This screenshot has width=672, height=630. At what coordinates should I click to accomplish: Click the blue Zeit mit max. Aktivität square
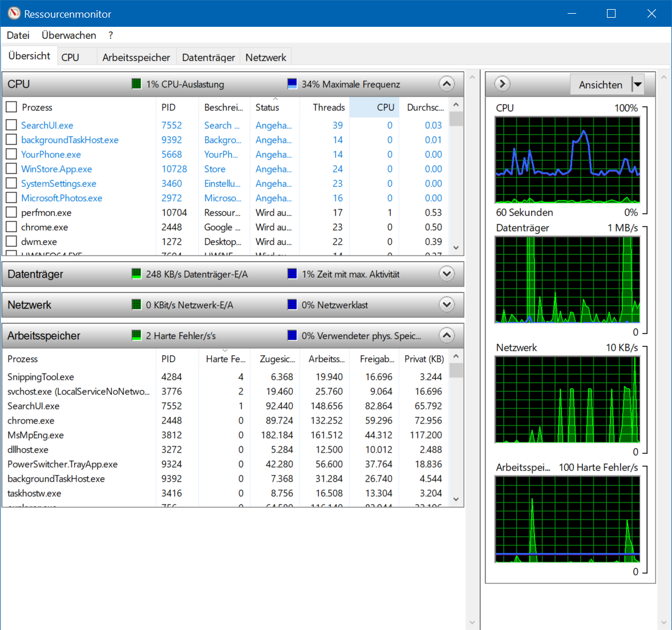pyautogui.click(x=292, y=274)
